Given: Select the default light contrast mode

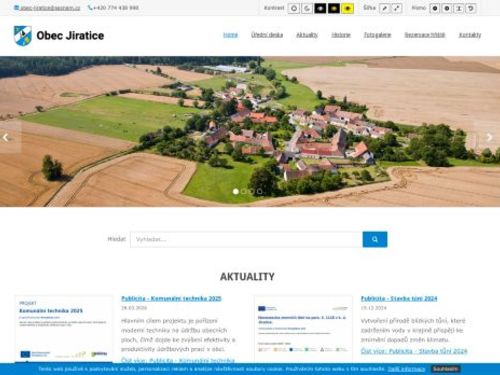Looking at the screenshot, I should pyautogui.click(x=294, y=8).
